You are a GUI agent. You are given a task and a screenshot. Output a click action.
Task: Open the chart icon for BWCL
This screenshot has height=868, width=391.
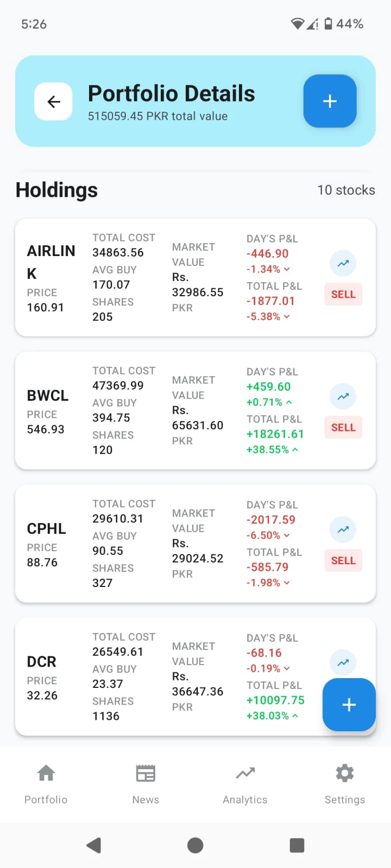(343, 397)
